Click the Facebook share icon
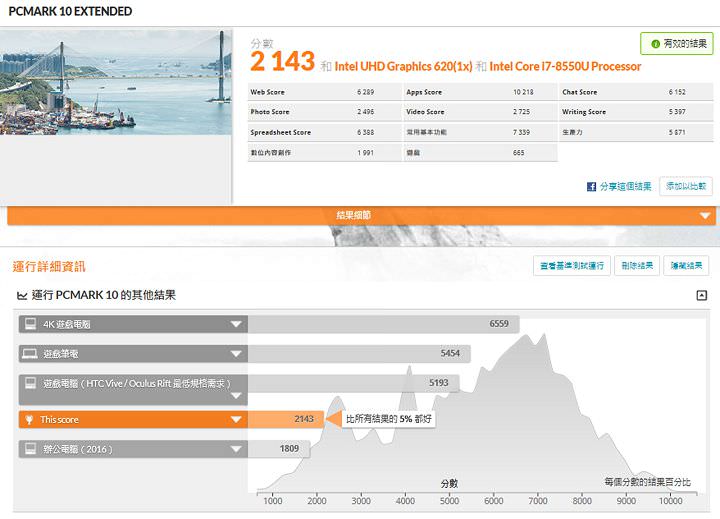The image size is (720, 519). tap(592, 187)
